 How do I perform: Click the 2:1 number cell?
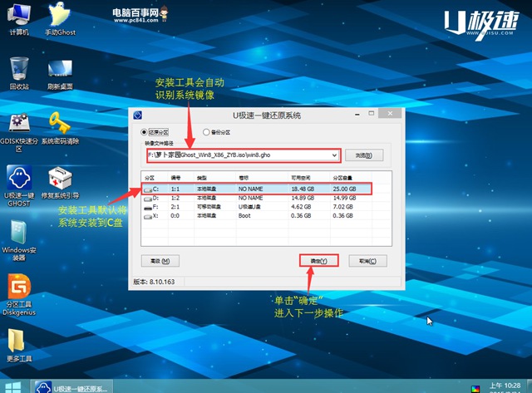pos(175,207)
